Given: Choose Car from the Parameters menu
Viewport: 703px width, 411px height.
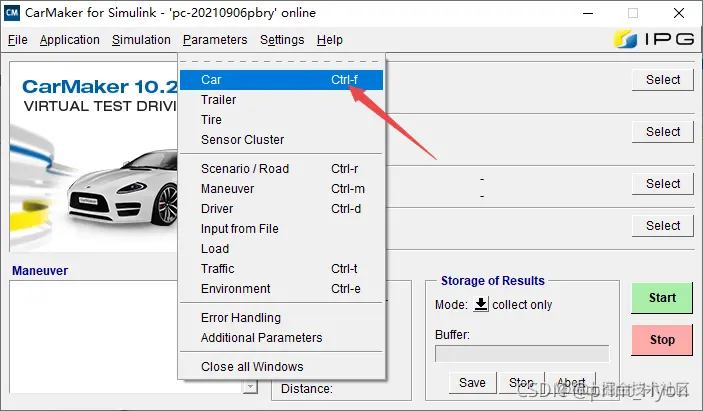Looking at the screenshot, I should tap(282, 80).
